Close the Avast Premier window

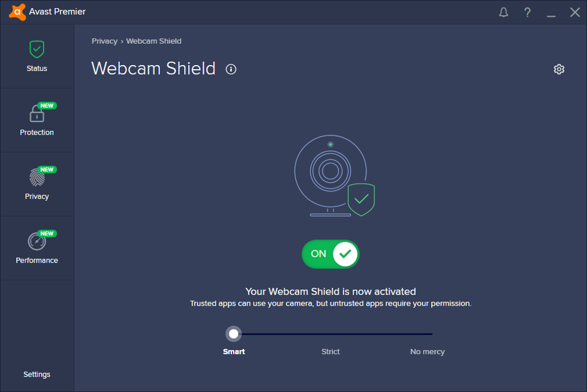pos(574,12)
